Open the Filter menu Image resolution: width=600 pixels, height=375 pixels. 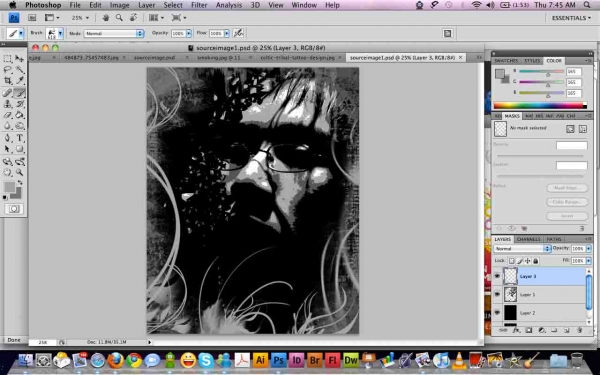click(x=199, y=5)
